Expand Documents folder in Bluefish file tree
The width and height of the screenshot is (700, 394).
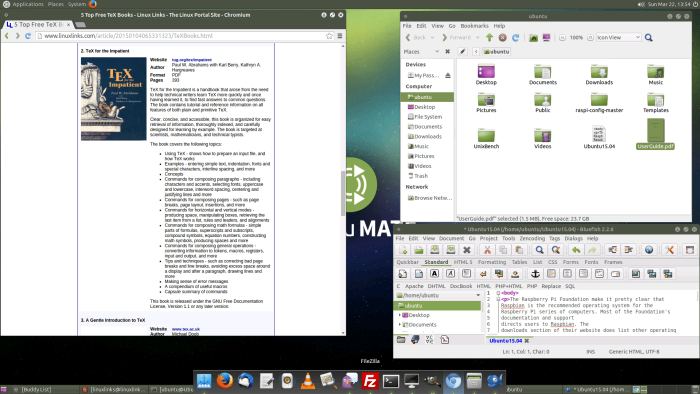click(400, 325)
